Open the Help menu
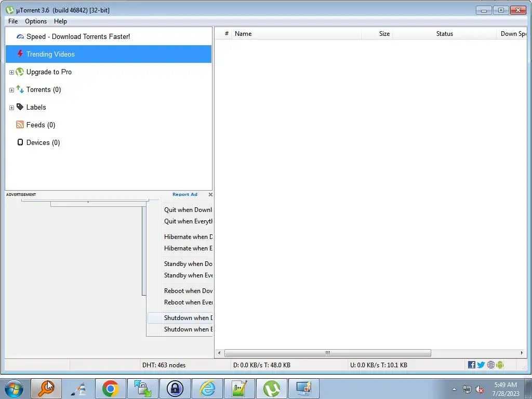 click(60, 21)
